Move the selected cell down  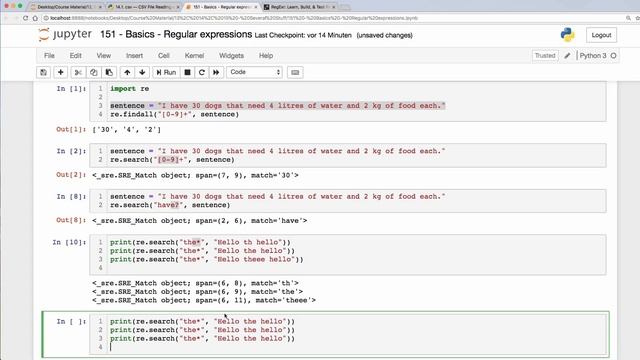point(142,72)
